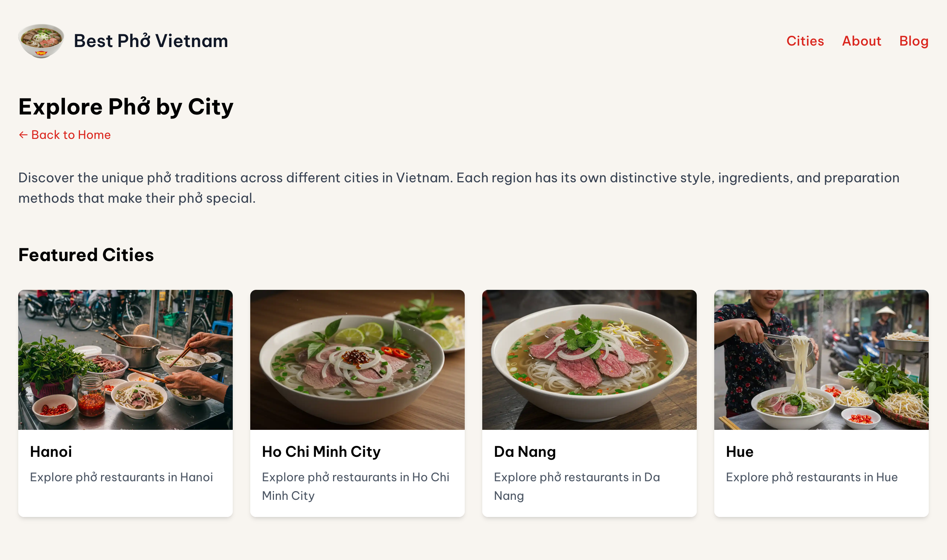Open the Best Phở Vietnam site title

(x=151, y=41)
